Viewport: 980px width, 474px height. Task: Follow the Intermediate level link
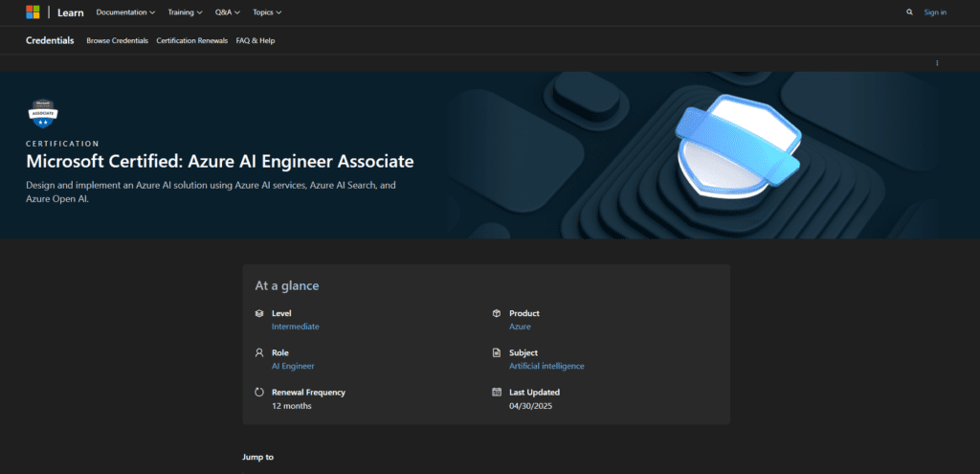(x=295, y=327)
